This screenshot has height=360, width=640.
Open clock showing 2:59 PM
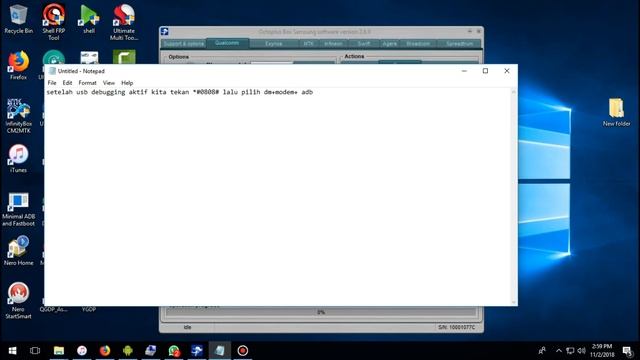602,351
